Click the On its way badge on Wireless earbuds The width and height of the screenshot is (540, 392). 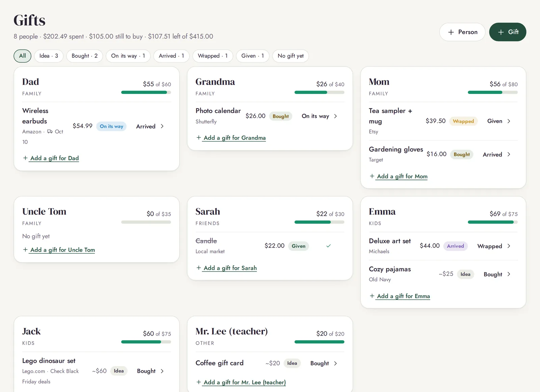111,126
